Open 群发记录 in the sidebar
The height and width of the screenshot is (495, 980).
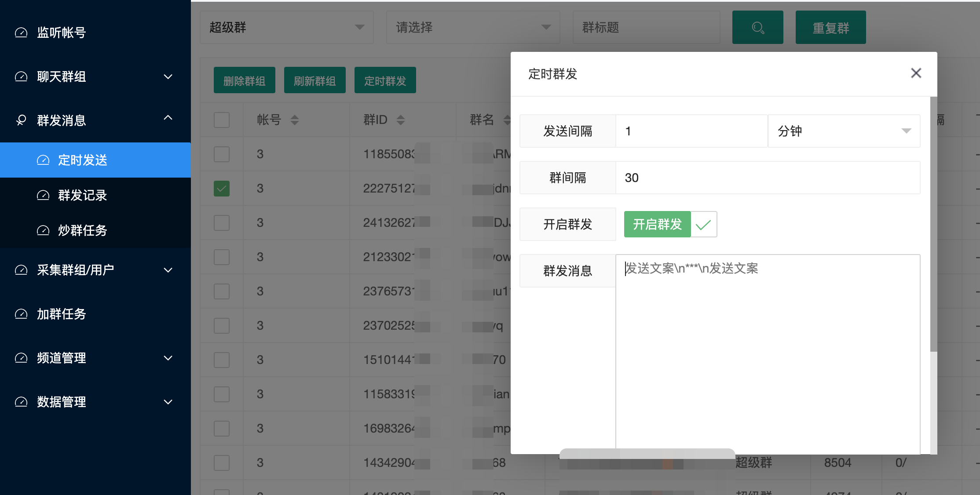(95, 195)
